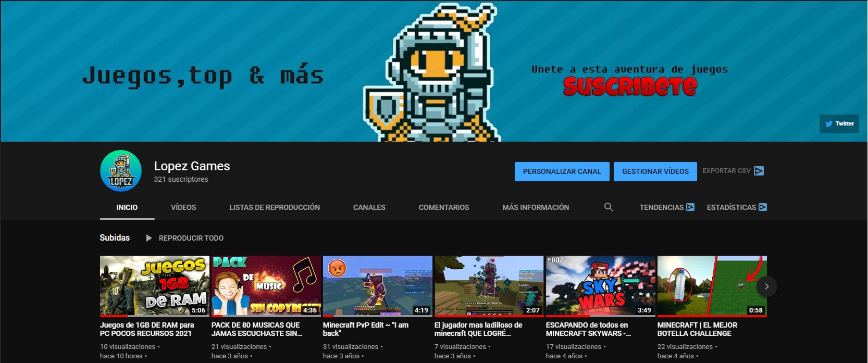
Task: Click the 'hace 10 horas' upload time
Action: pos(121,356)
